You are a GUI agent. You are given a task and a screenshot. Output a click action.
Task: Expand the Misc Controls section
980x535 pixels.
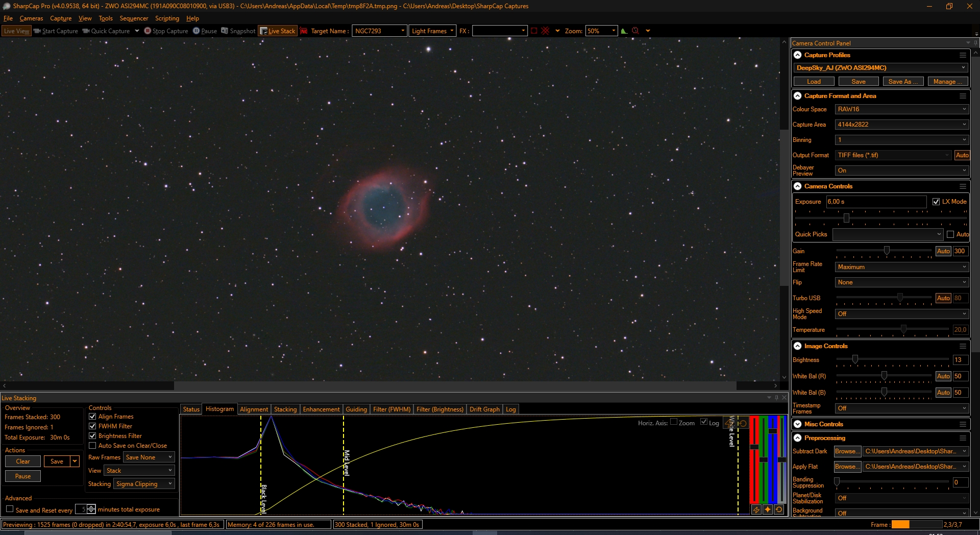797,424
